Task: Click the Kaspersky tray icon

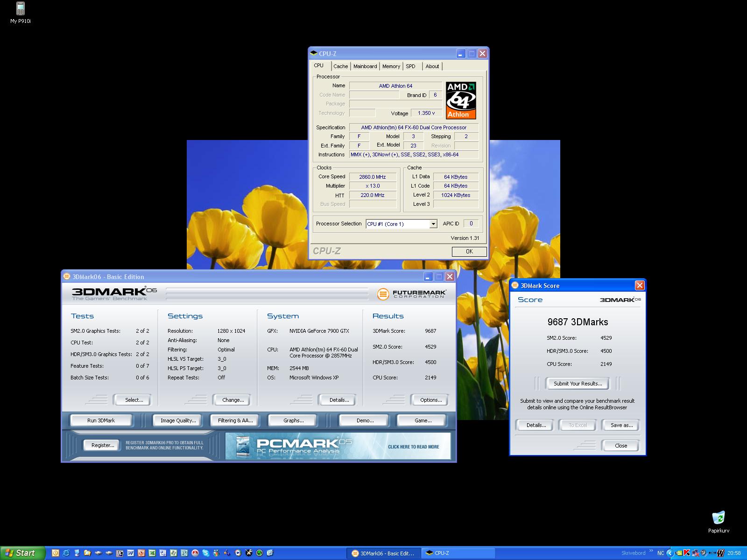Action: pos(686,553)
